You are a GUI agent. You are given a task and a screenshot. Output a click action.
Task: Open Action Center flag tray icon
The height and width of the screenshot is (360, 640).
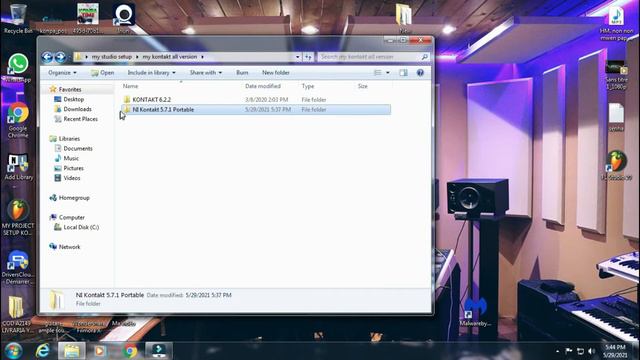(569, 351)
